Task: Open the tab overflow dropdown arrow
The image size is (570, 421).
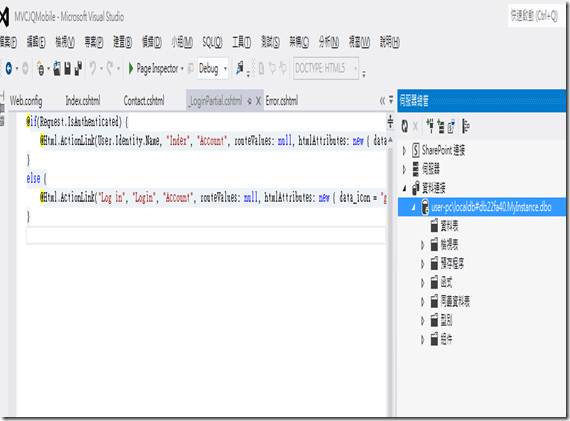Action: pos(391,100)
